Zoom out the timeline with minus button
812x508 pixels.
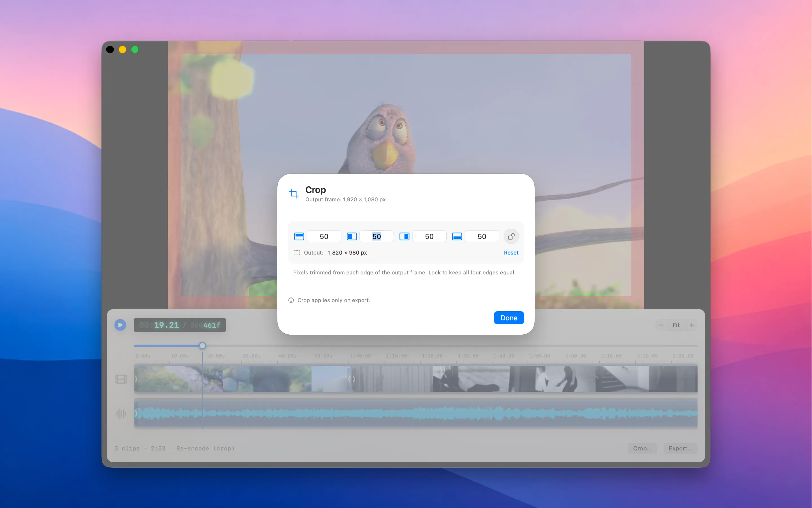(661, 325)
